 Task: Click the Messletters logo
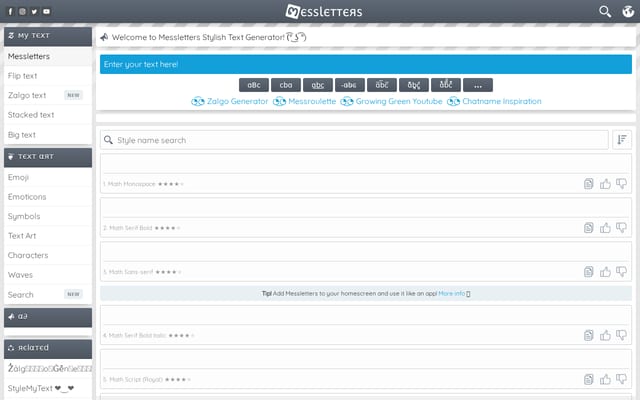tap(324, 11)
